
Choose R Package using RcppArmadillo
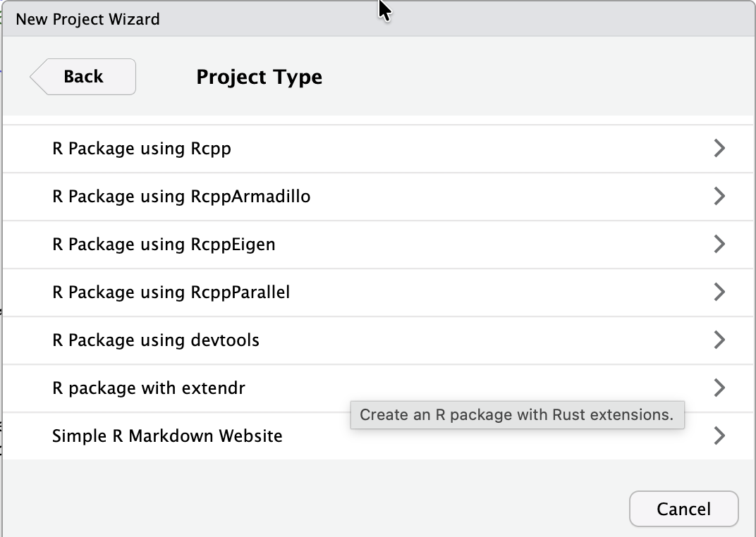(x=181, y=196)
